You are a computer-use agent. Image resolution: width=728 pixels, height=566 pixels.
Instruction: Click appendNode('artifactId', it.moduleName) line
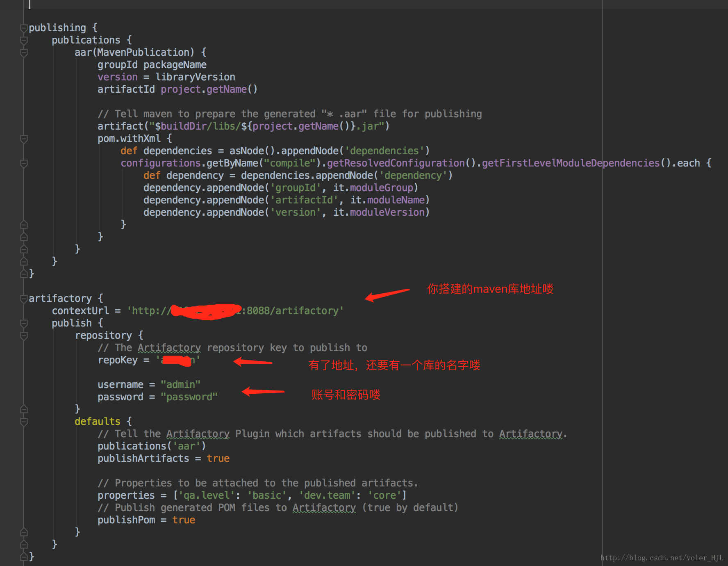point(287,200)
